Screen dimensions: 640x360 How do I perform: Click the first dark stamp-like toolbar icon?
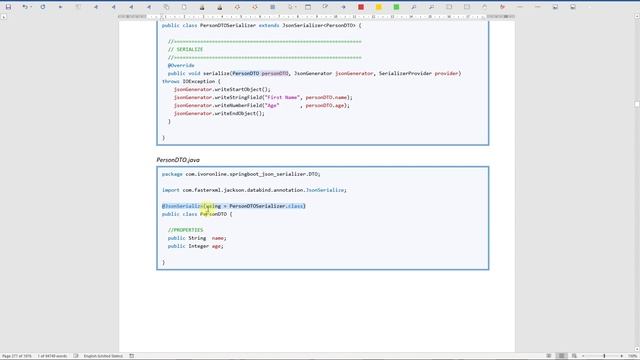click(x=202, y=7)
